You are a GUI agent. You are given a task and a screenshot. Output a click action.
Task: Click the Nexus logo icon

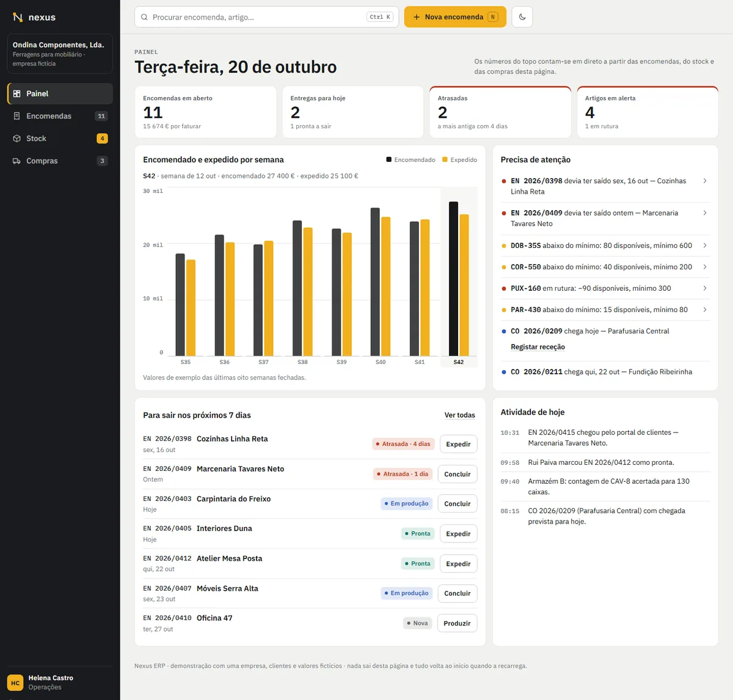coord(18,17)
